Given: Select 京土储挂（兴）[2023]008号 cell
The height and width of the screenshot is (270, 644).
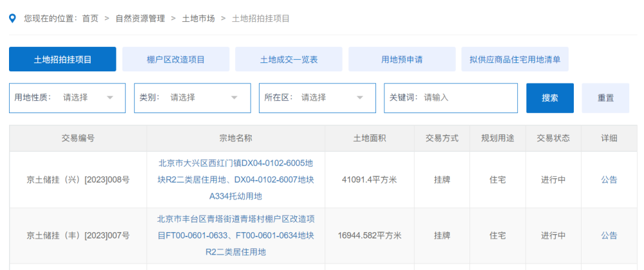Looking at the screenshot, I should pyautogui.click(x=78, y=179).
